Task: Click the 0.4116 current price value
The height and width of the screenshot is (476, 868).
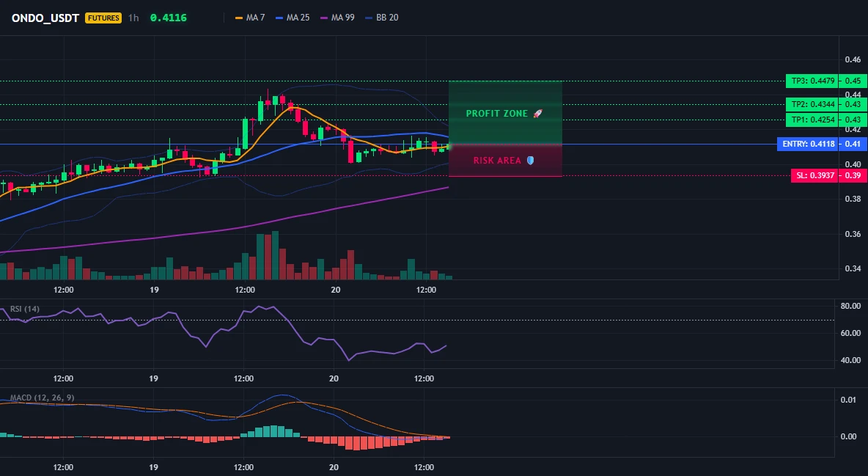Action: [169, 18]
